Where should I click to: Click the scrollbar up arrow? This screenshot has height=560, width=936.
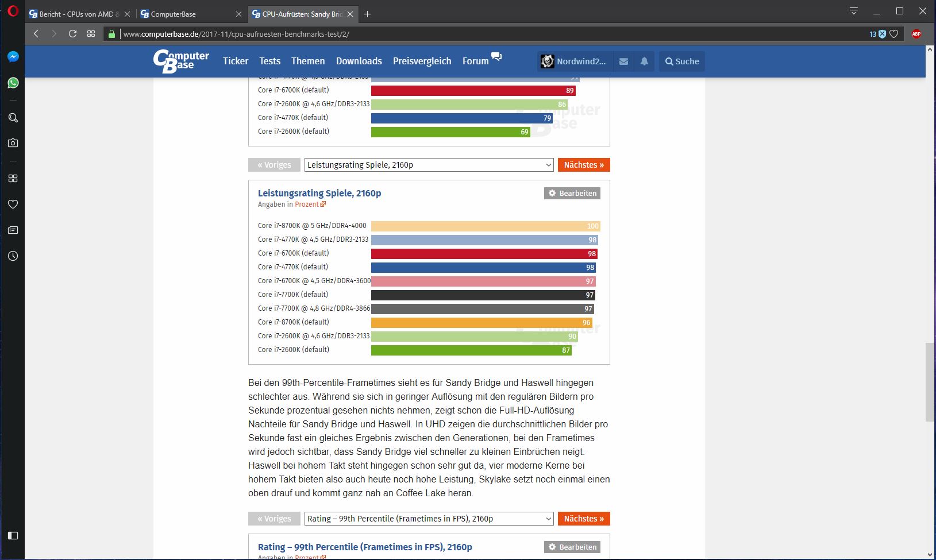930,51
